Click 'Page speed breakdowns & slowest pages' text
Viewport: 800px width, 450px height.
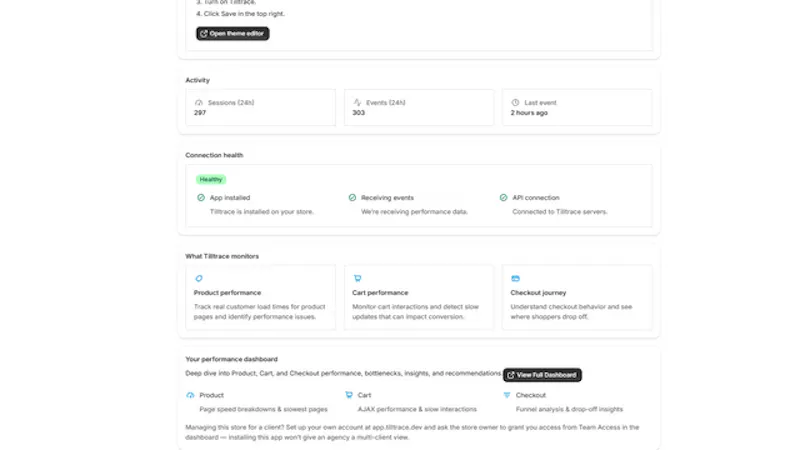point(263,409)
